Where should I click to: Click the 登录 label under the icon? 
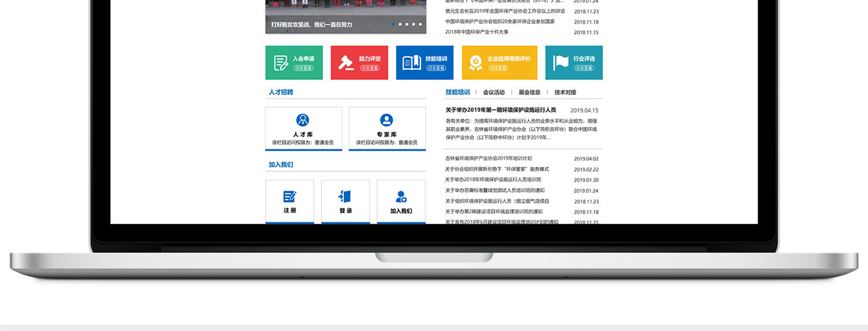346,211
